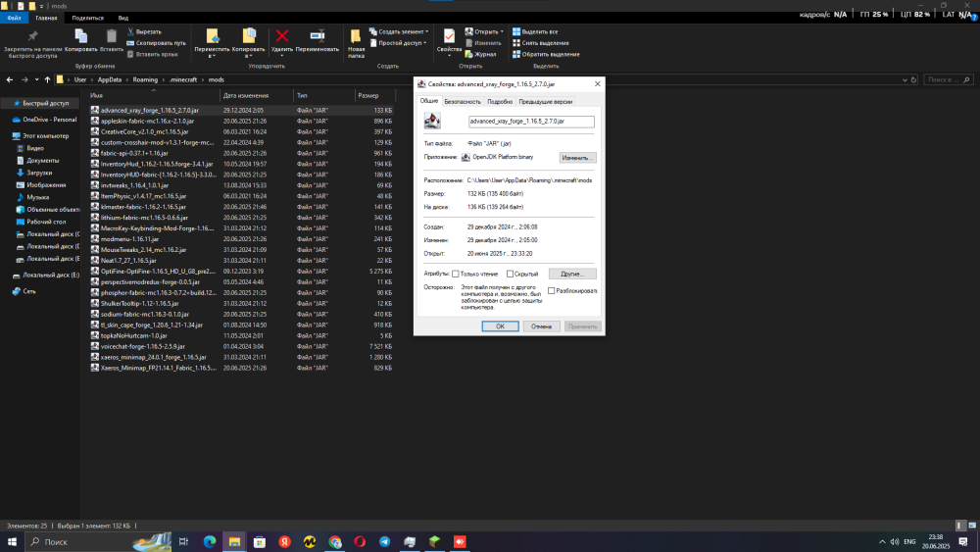Show hidden system tray icons chevron

882,542
